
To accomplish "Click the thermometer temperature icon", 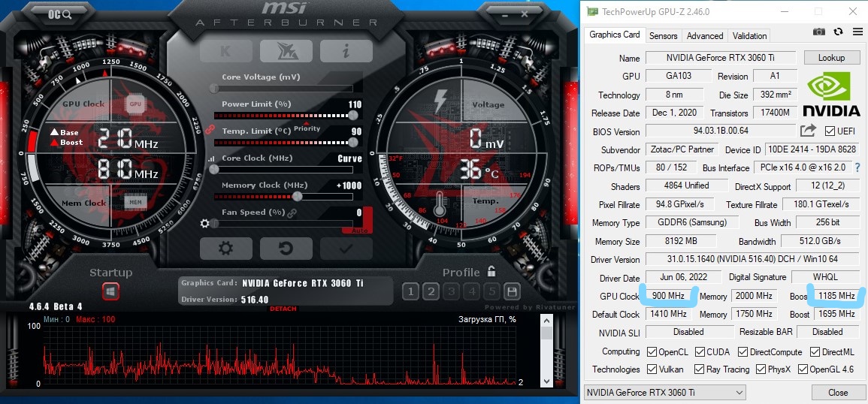I will click(x=440, y=204).
